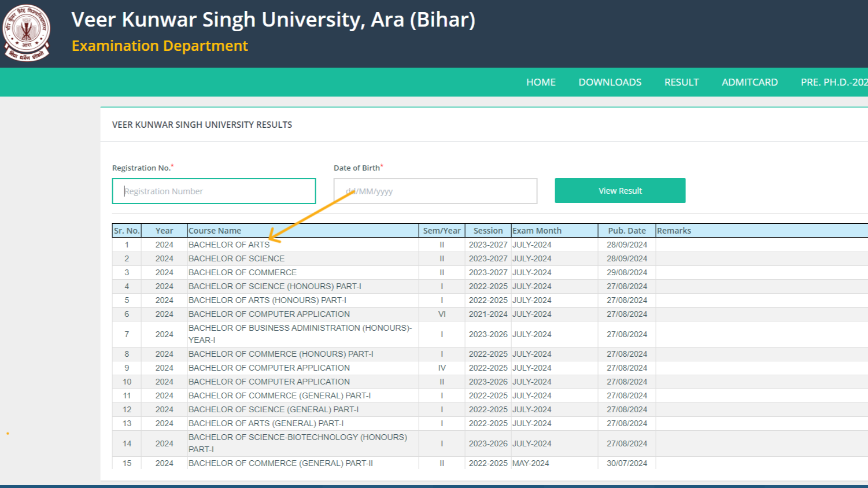Open the ADMITCARD menu item

[749, 82]
